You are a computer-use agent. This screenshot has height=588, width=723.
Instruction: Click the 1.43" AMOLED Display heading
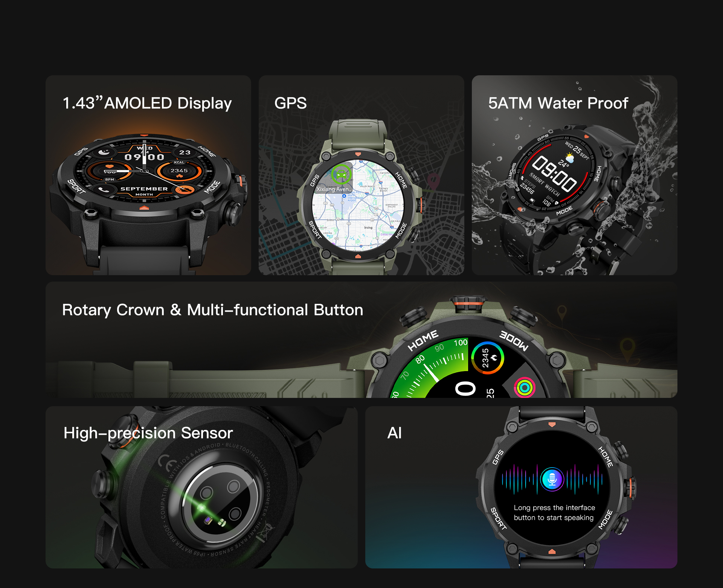pos(147,103)
